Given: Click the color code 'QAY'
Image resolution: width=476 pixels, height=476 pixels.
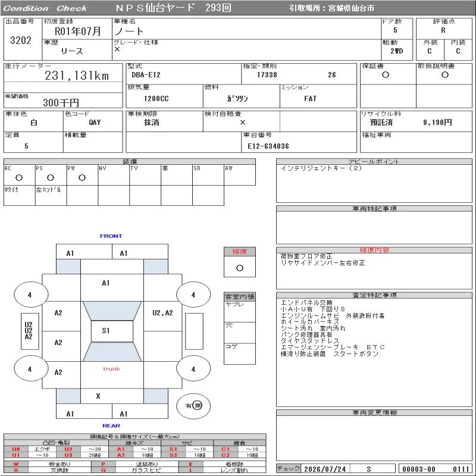Looking at the screenshot, I should (95, 123).
